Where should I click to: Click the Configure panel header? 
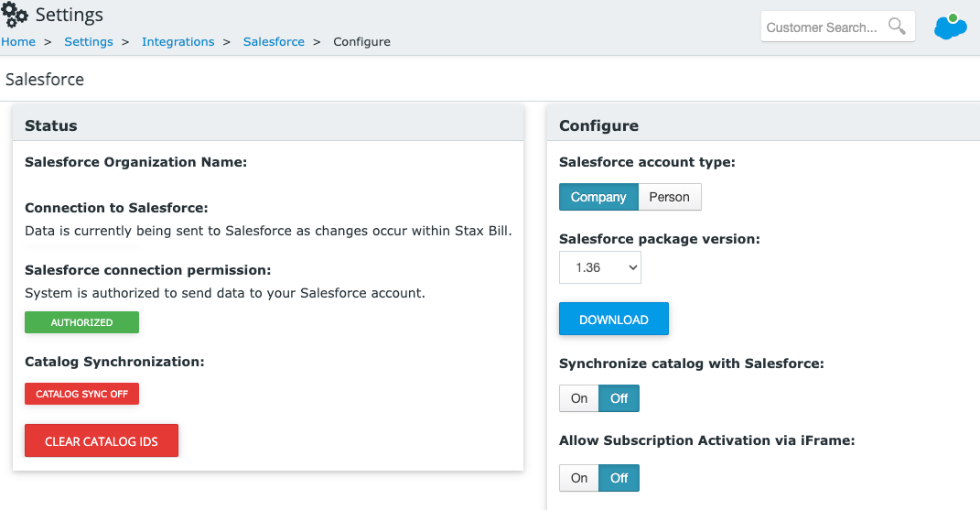tap(763, 125)
